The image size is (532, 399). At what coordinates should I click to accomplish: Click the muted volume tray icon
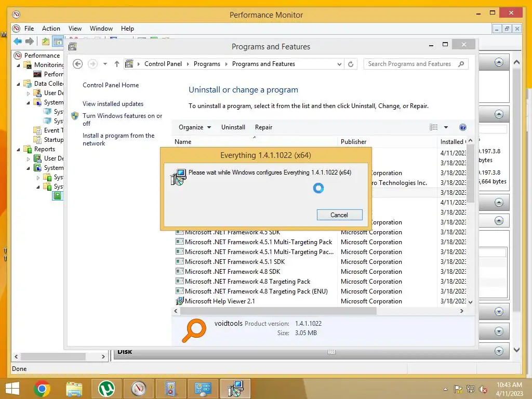pos(483,389)
